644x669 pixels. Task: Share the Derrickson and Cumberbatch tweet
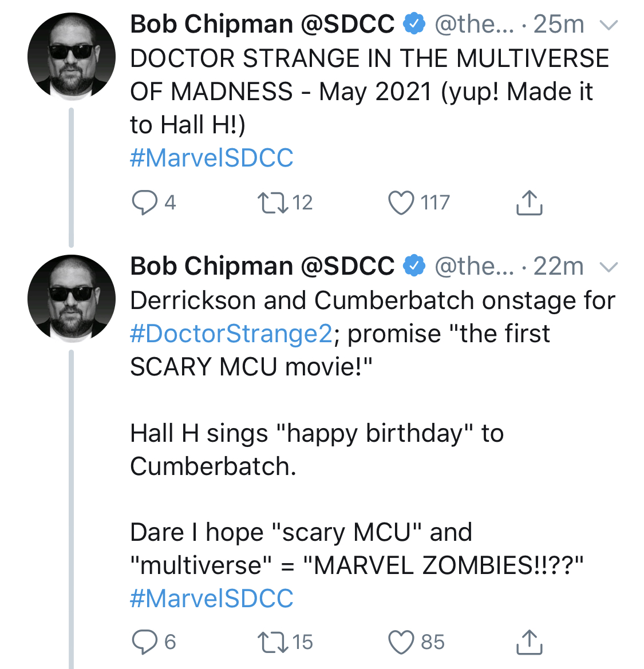coord(529,642)
